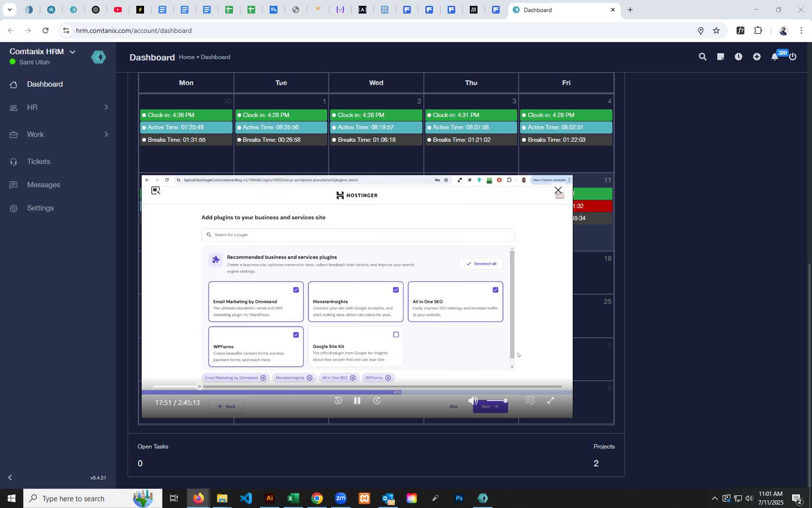Select the Dashboard browser tab
Screen dimensions: 812x508
pos(563,10)
